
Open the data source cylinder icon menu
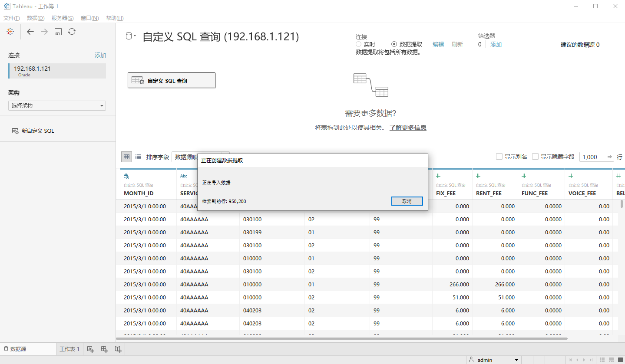pyautogui.click(x=130, y=36)
